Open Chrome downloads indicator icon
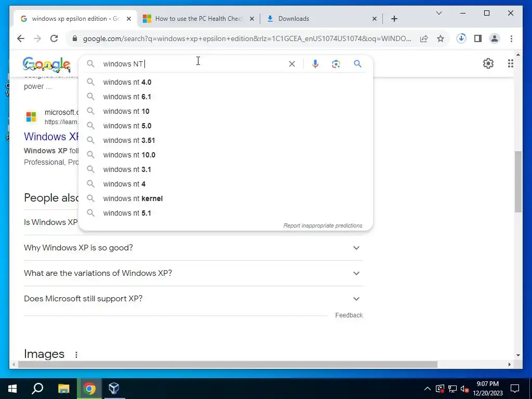532x399 pixels. [x=461, y=38]
